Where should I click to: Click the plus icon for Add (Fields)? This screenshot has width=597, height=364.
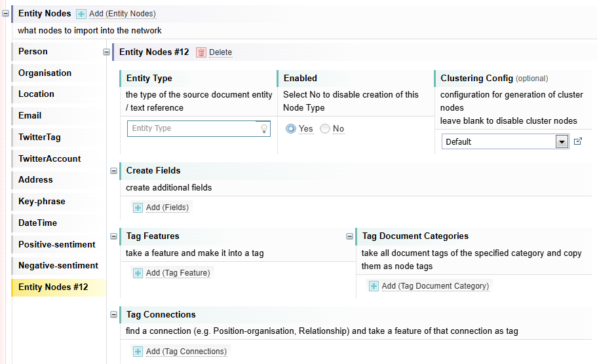coord(138,208)
